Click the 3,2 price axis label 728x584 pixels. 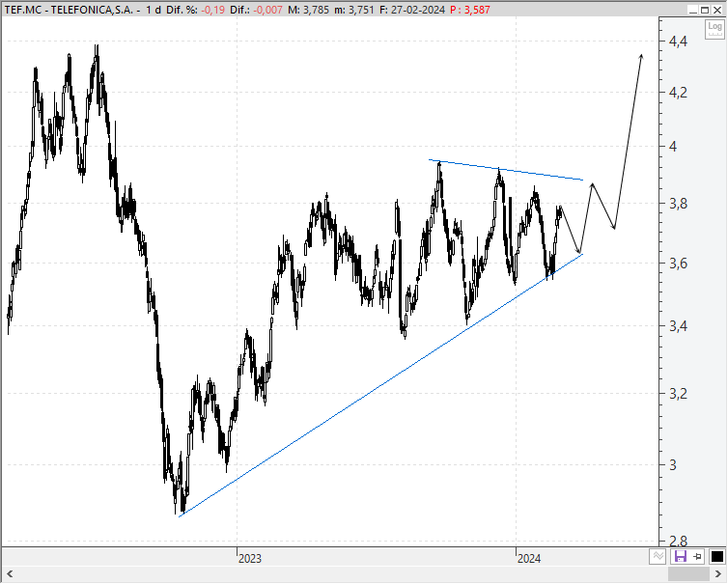pos(678,394)
